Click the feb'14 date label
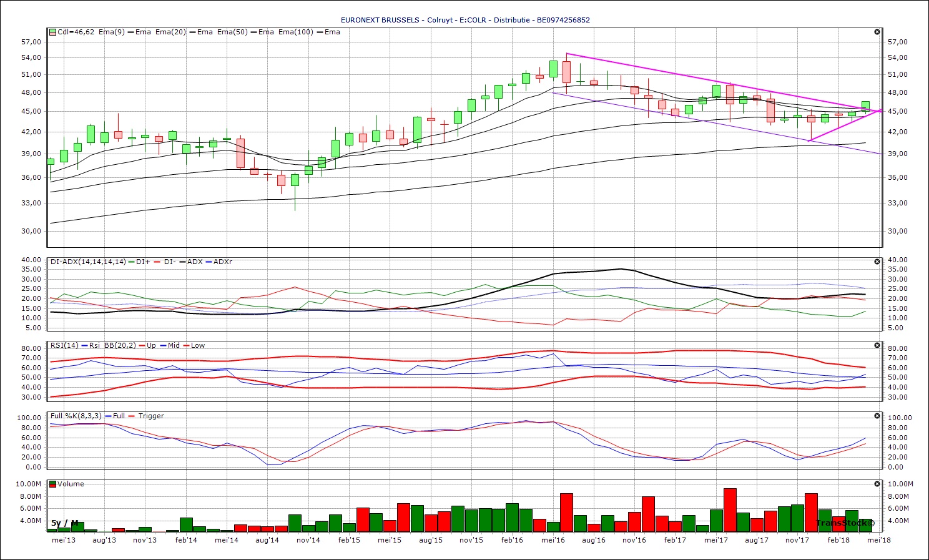 [x=185, y=540]
